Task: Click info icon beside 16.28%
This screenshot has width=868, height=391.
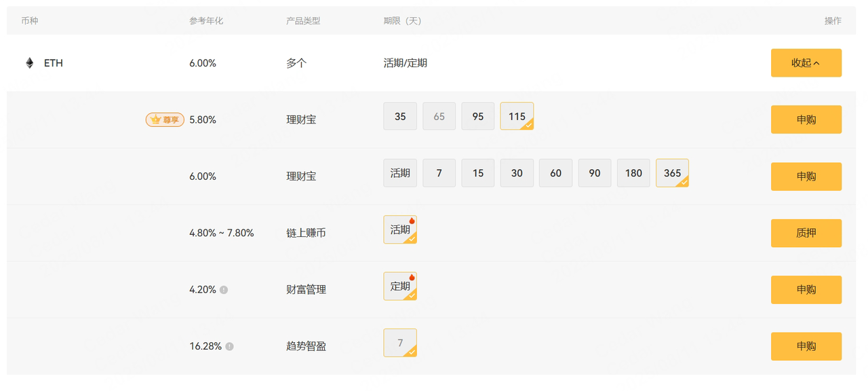Action: [229, 346]
